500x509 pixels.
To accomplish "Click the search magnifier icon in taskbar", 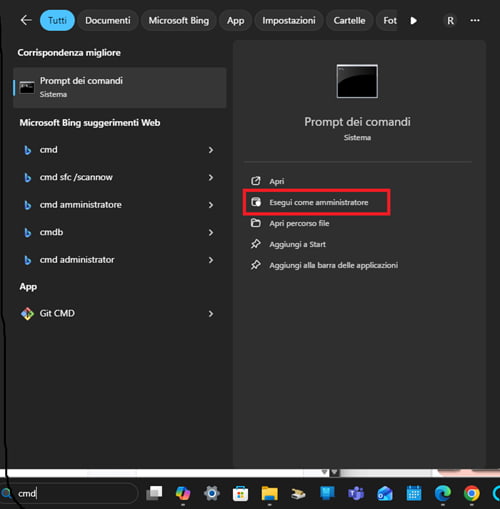I will pos(6,493).
